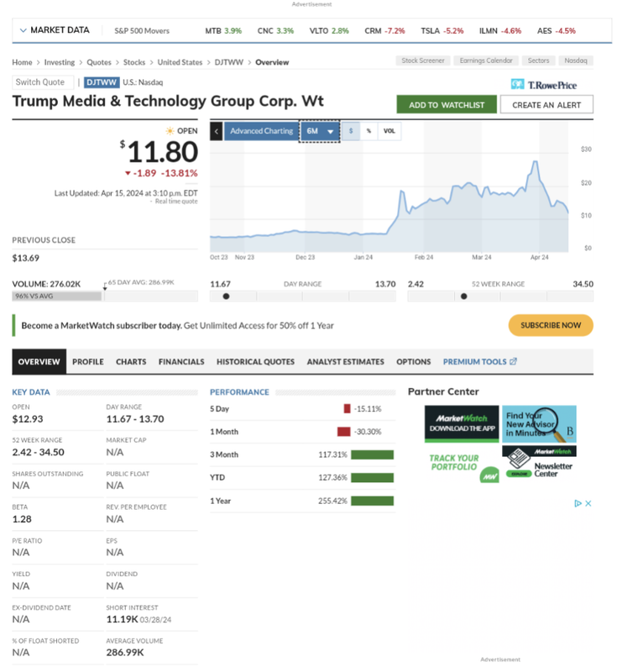Click the external link icon beside Premium Tools

coord(513,361)
